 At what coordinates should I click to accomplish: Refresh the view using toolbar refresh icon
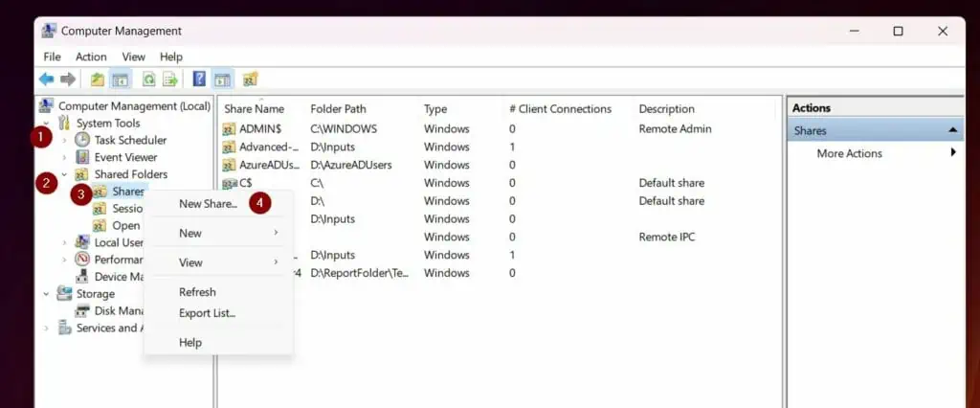(148, 79)
